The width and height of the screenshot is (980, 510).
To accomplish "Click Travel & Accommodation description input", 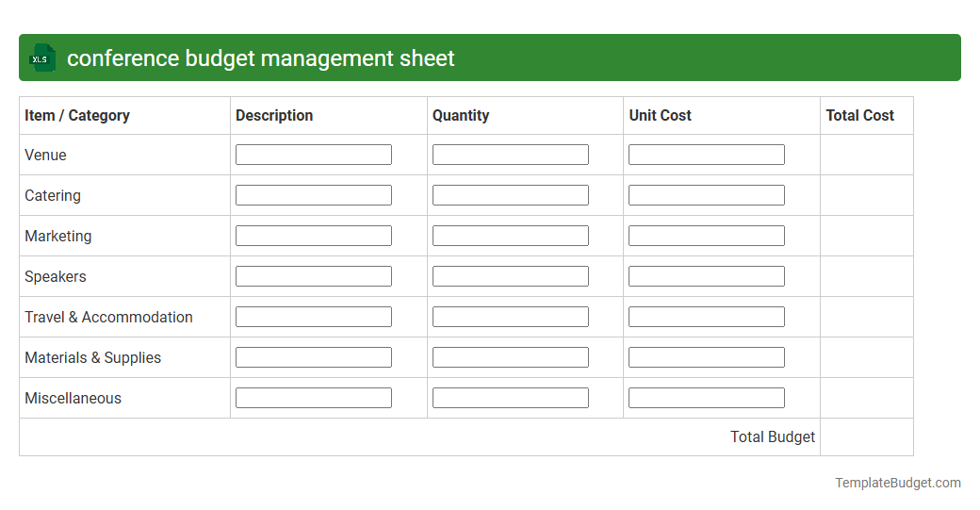I will (x=314, y=317).
